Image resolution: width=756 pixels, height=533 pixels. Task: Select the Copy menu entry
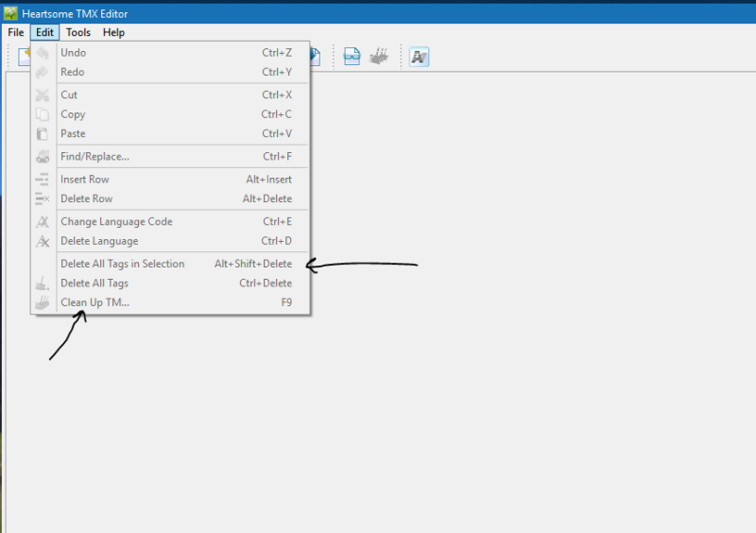[170, 114]
